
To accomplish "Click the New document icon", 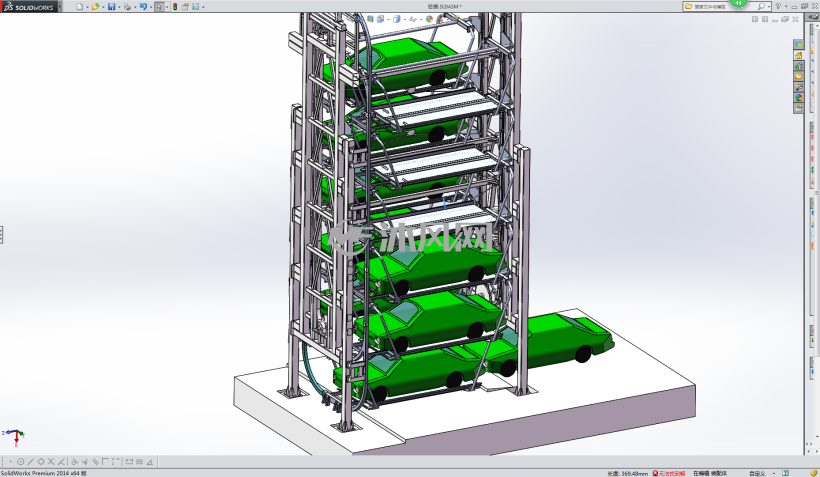I will coord(79,7).
